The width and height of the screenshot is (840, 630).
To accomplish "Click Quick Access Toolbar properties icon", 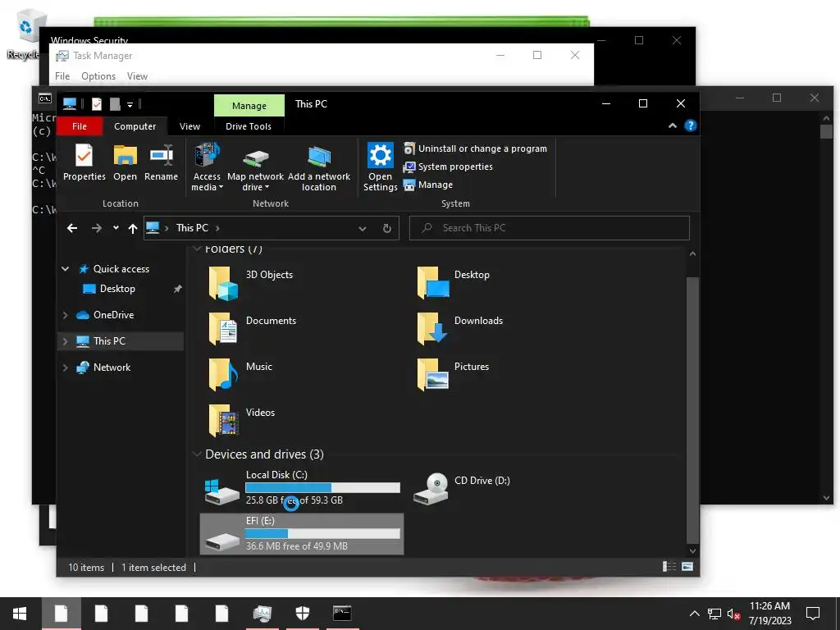I will (x=97, y=104).
